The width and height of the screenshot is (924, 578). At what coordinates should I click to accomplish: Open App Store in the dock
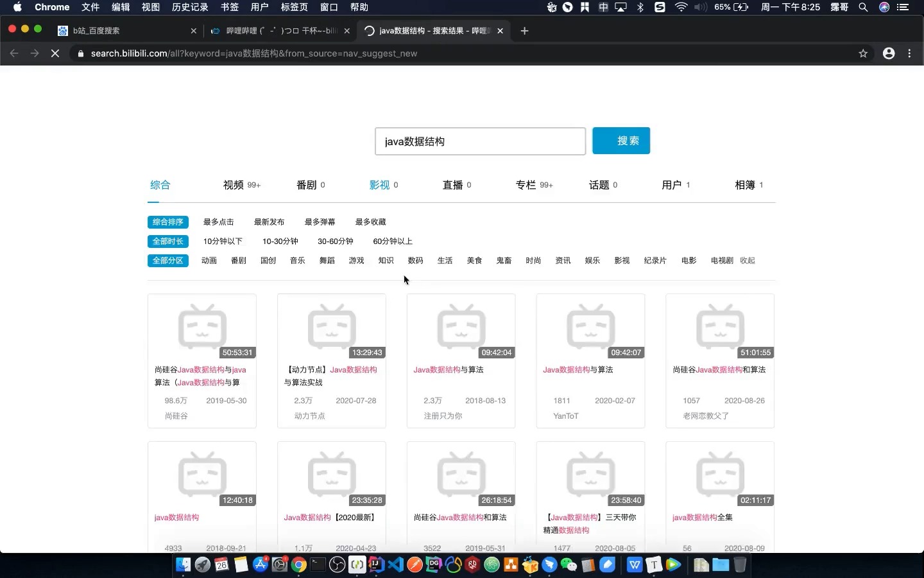[x=261, y=565]
